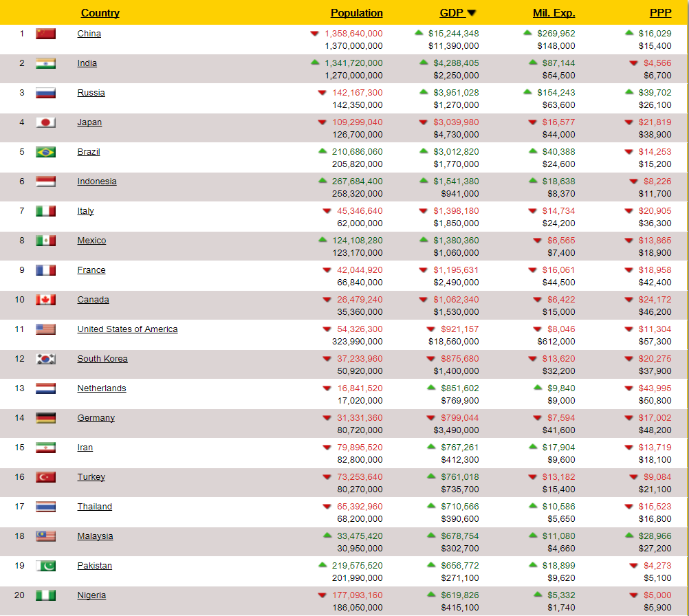Sort table by Mil. Exp. column header

(x=554, y=13)
